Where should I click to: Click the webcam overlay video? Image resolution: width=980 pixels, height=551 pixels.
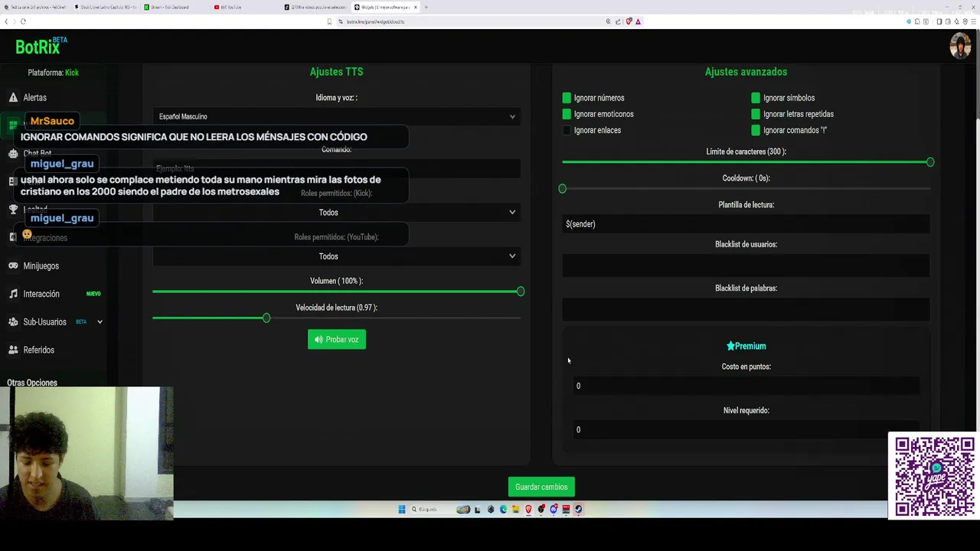(x=87, y=453)
